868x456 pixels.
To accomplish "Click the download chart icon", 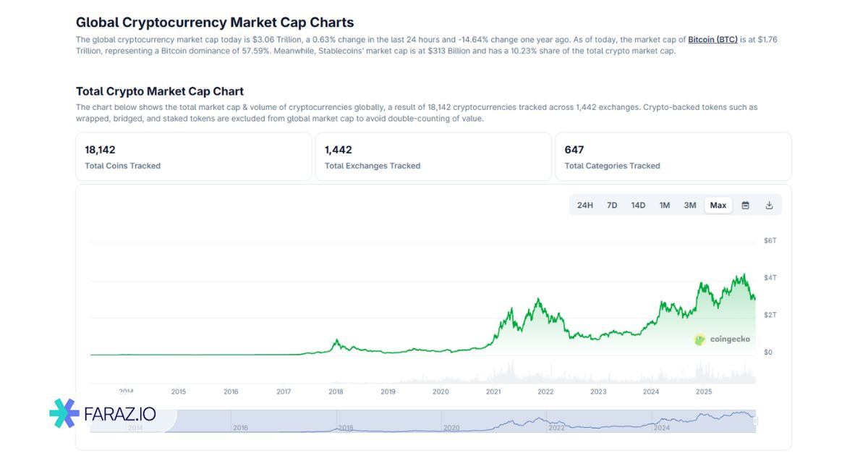I will (769, 206).
